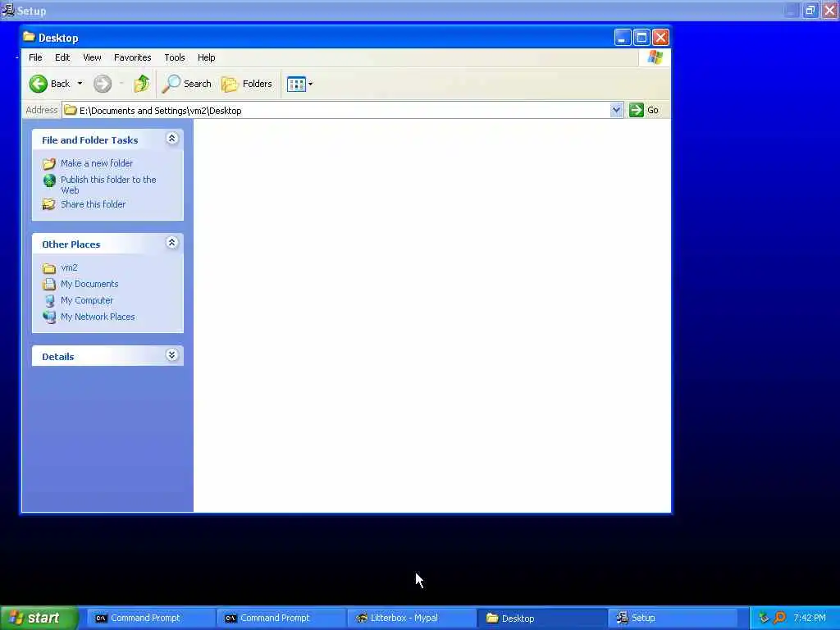
Task: Maximize the Desktop explorer window
Action: pyautogui.click(x=641, y=38)
